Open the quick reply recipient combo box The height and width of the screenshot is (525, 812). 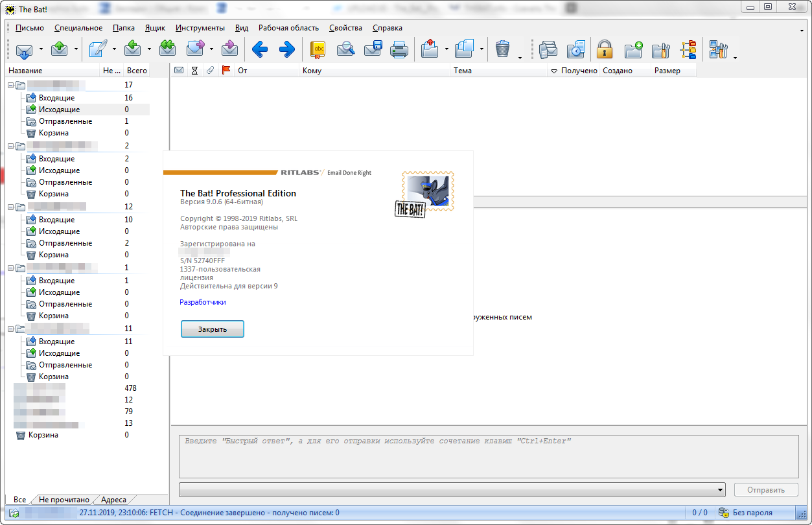pos(452,489)
